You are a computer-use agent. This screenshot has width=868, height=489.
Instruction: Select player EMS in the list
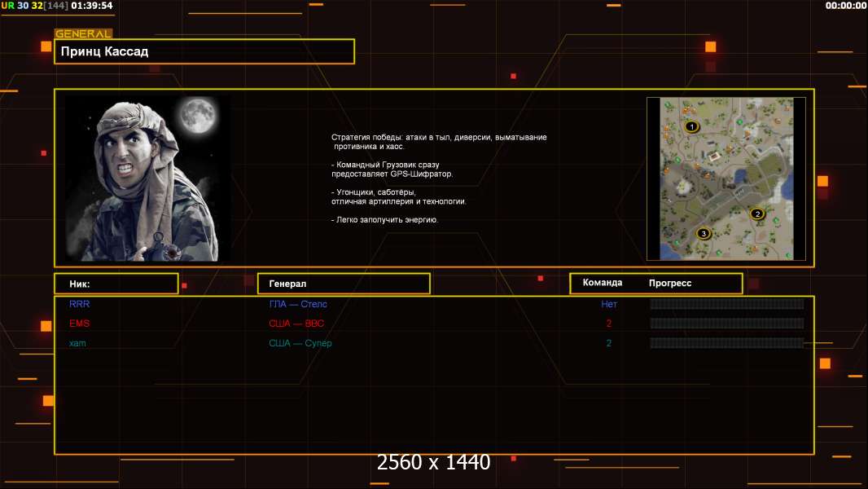click(79, 324)
